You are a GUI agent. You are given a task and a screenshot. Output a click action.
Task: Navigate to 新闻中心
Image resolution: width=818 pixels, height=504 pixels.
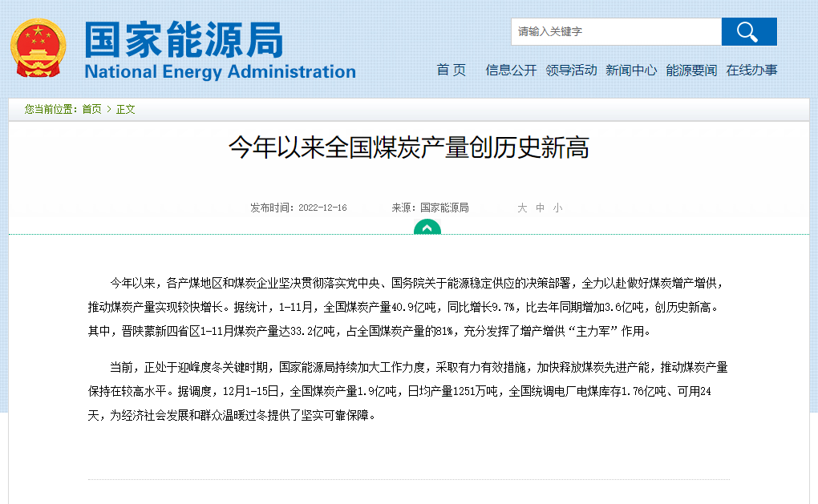[631, 70]
